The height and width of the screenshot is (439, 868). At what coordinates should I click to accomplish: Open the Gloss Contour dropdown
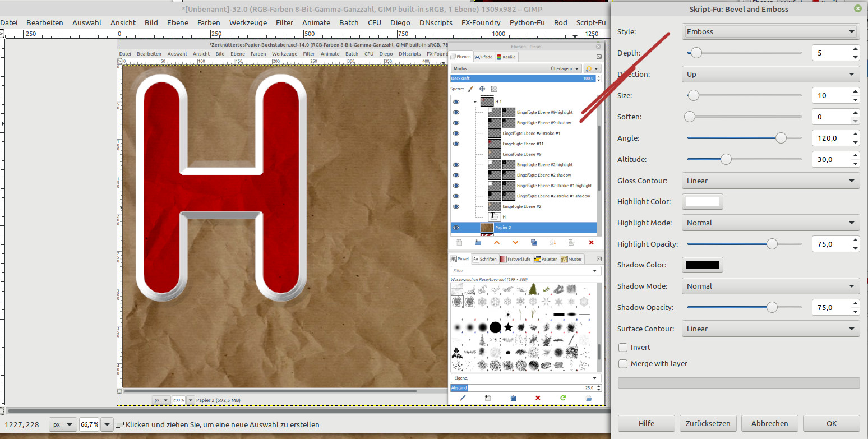770,181
